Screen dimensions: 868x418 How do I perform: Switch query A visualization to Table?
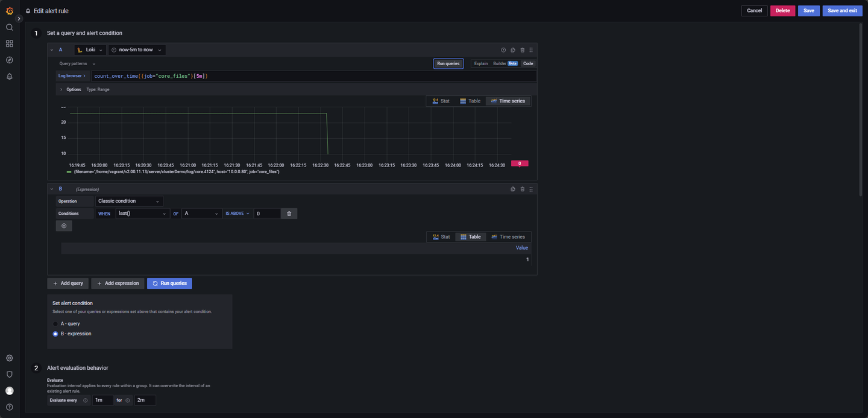(x=470, y=101)
